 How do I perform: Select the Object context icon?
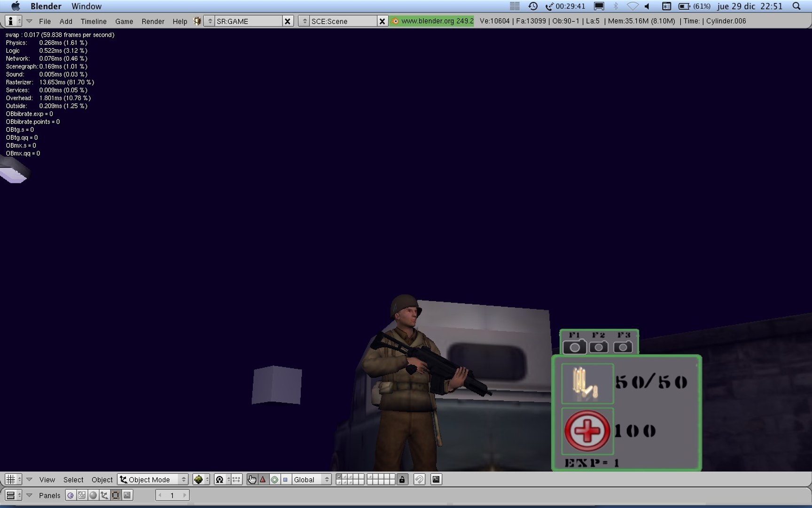tap(104, 495)
